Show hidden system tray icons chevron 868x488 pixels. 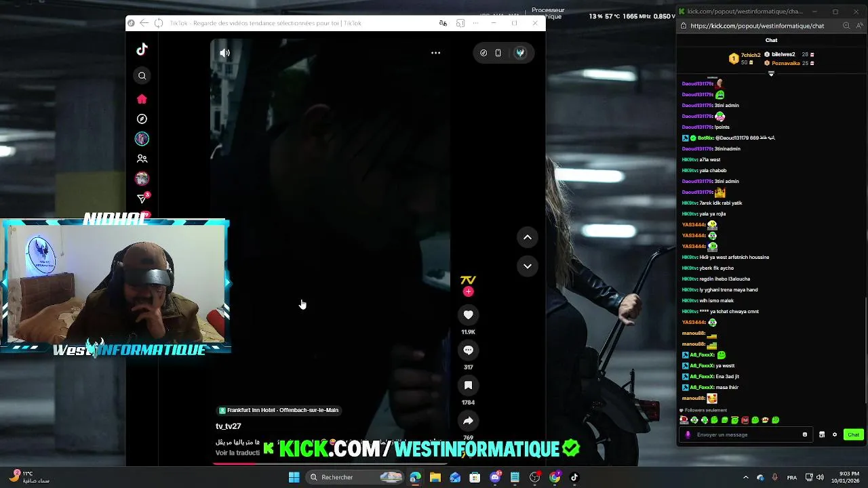click(745, 477)
